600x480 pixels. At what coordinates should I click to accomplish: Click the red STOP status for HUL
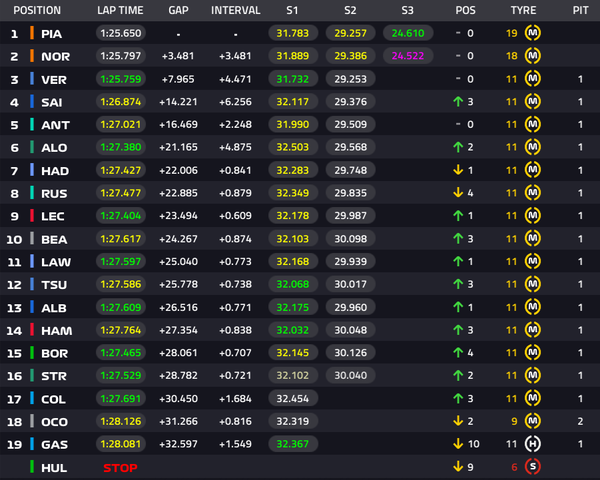120,468
